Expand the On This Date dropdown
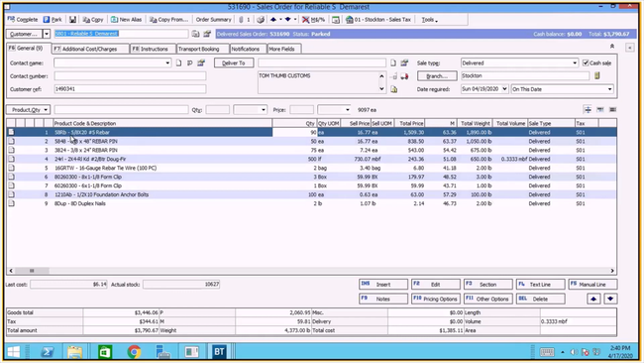The width and height of the screenshot is (644, 363). coord(609,89)
